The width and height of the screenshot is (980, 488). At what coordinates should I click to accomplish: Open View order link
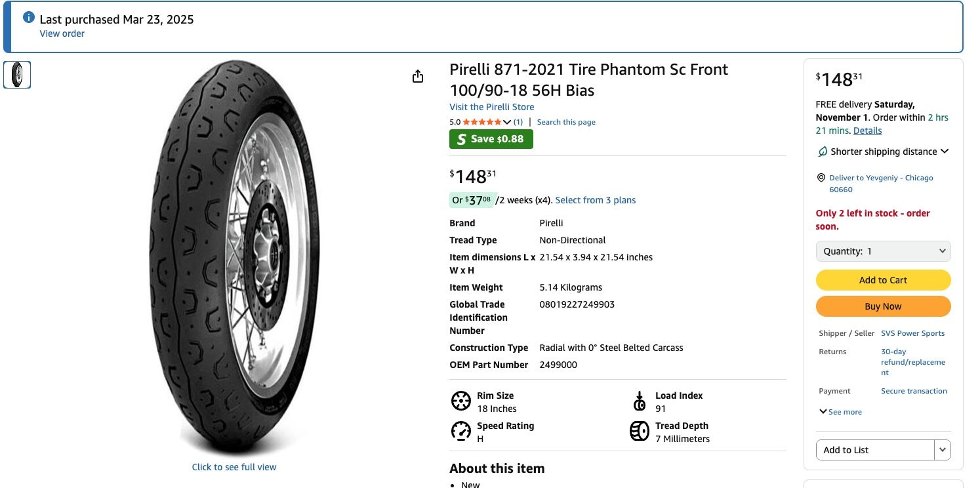pyautogui.click(x=62, y=33)
